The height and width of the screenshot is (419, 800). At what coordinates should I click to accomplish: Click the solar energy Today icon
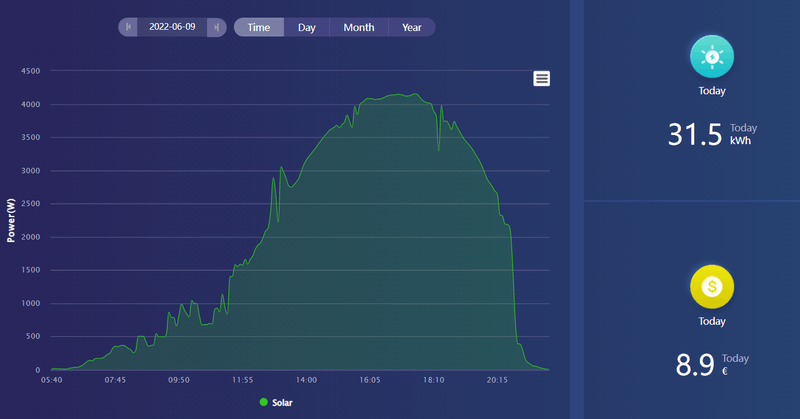click(x=712, y=57)
